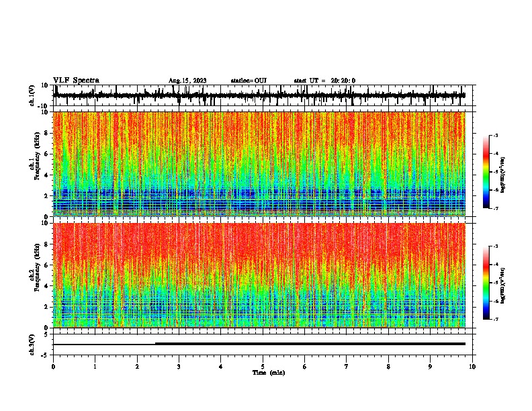Click the ch.2 "Frequency (kHz)" axis label
532x411 pixels.
[x=37, y=267]
